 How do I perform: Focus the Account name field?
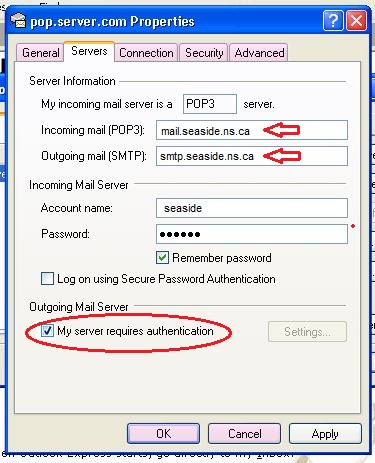[252, 208]
